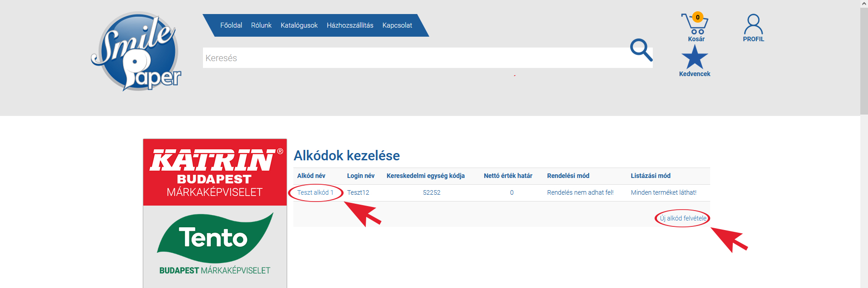Select the 52252 unit code cell

[x=431, y=192]
